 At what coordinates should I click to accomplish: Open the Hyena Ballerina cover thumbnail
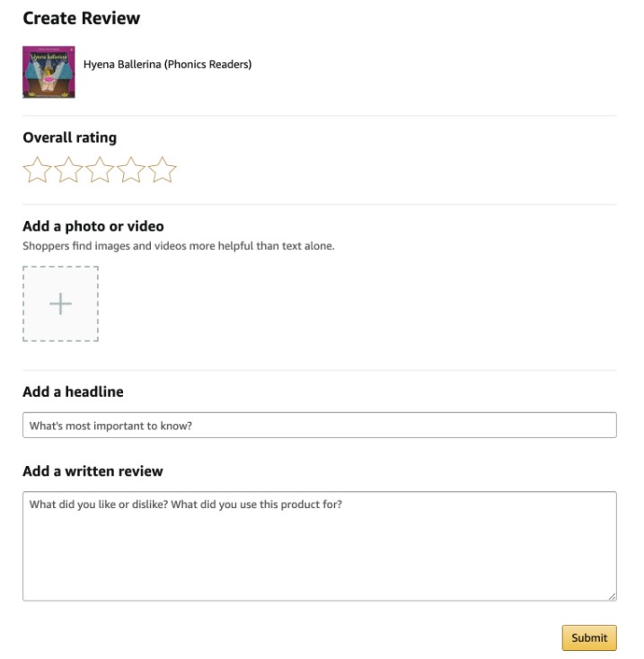click(x=49, y=72)
